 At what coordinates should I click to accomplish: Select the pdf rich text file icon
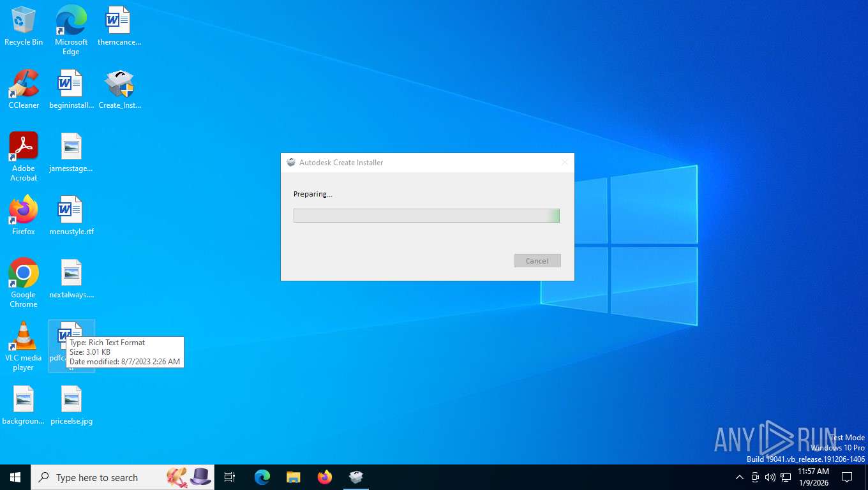coord(71,346)
